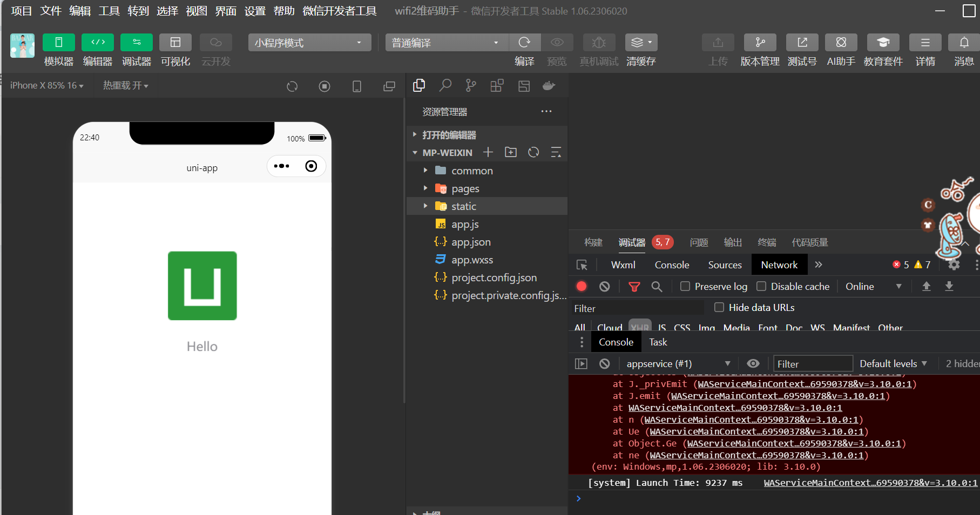The width and height of the screenshot is (980, 515).
Task: Open explorer more options menu
Action: (546, 111)
